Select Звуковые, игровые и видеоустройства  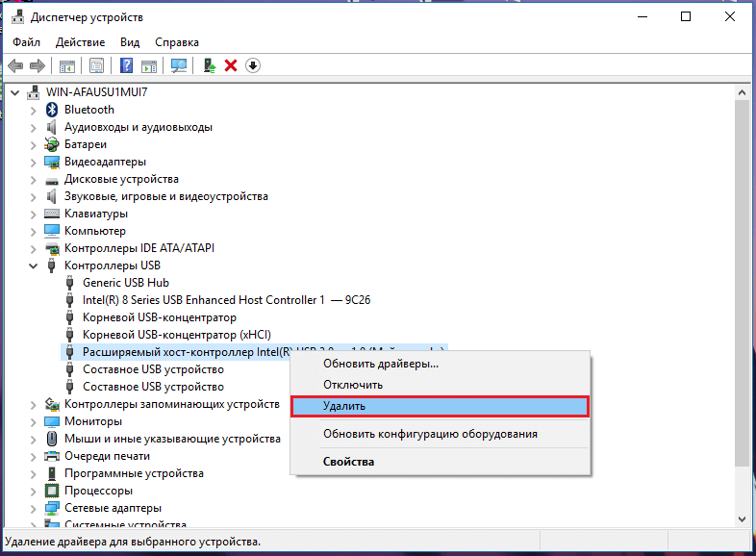[165, 196]
